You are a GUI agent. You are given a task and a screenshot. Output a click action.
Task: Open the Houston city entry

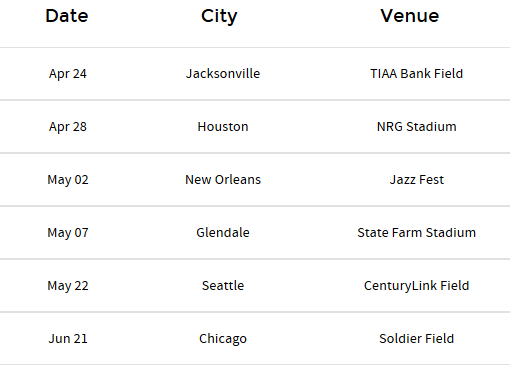point(223,127)
